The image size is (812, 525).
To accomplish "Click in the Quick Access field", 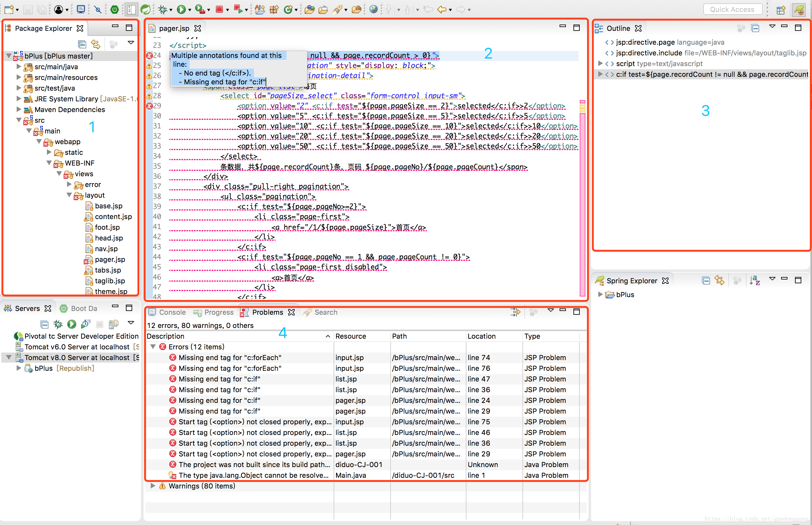I will pos(732,9).
